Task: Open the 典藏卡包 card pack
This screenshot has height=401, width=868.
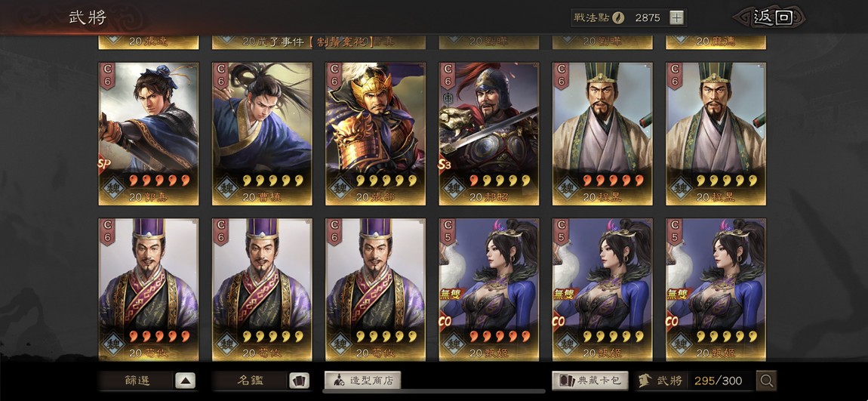Action: tap(590, 381)
